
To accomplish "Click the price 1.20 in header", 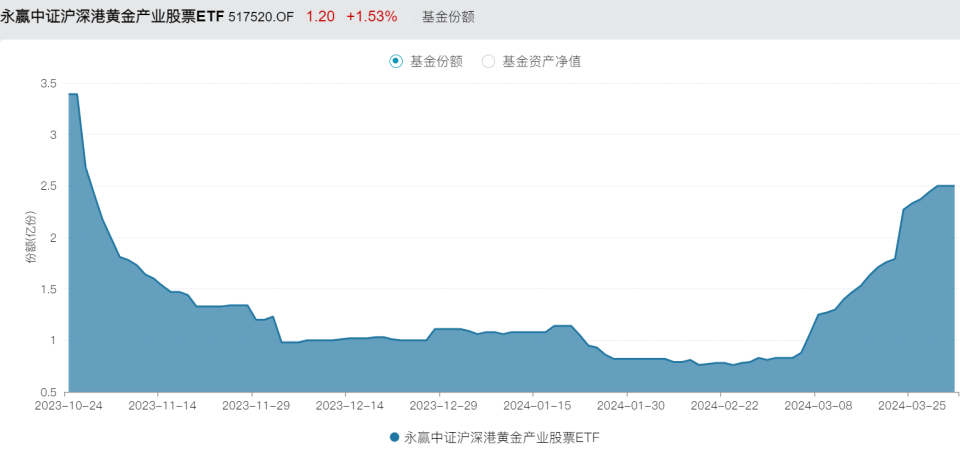I will 320,17.
